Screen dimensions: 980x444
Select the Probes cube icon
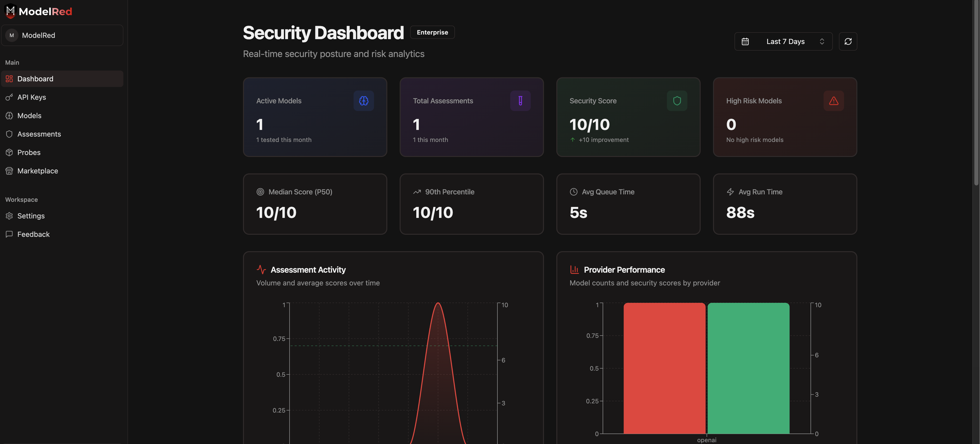pos(9,152)
